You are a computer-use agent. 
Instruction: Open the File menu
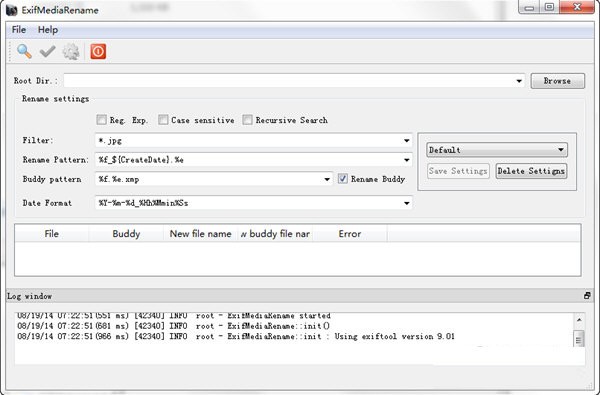pyautogui.click(x=19, y=29)
